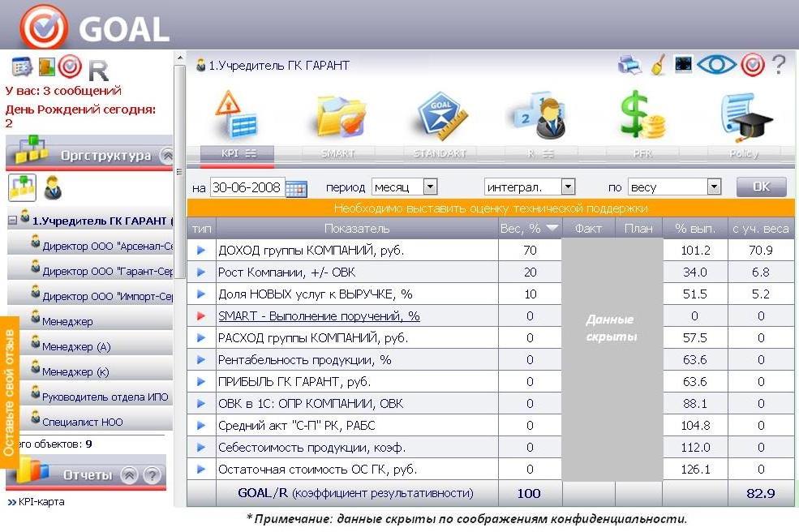Image resolution: width=799 pixels, height=532 pixels.
Task: Switch to the STANDART tab
Action: 440,153
